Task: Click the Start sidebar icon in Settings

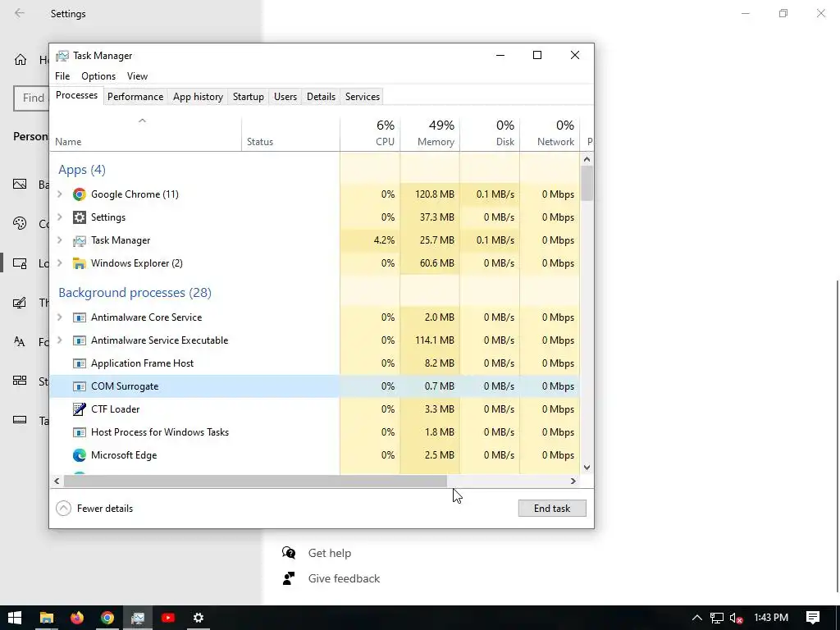Action: (x=20, y=381)
